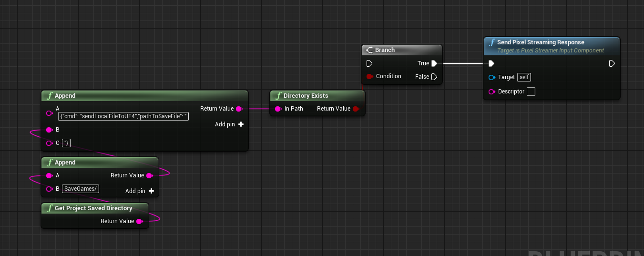Image resolution: width=644 pixels, height=256 pixels.
Task: Select the Directory Exists node title
Action: [x=306, y=96]
